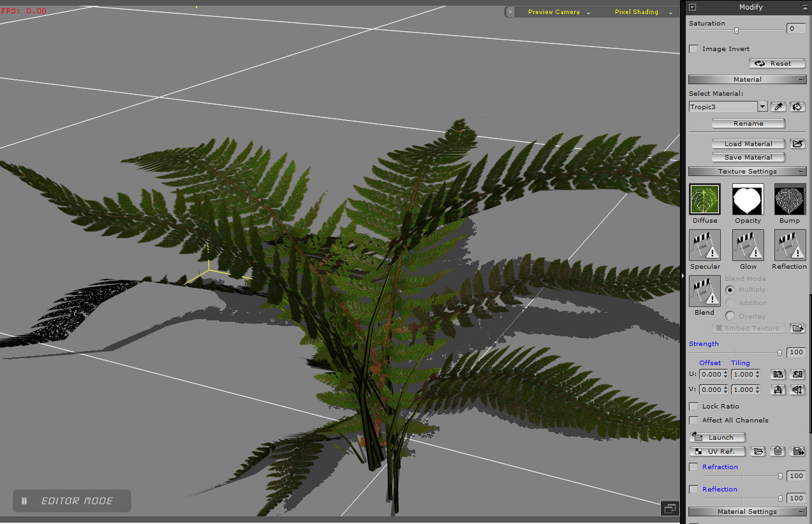The width and height of the screenshot is (812, 524).
Task: Flip texture vertically icon in V row
Action: tap(797, 389)
